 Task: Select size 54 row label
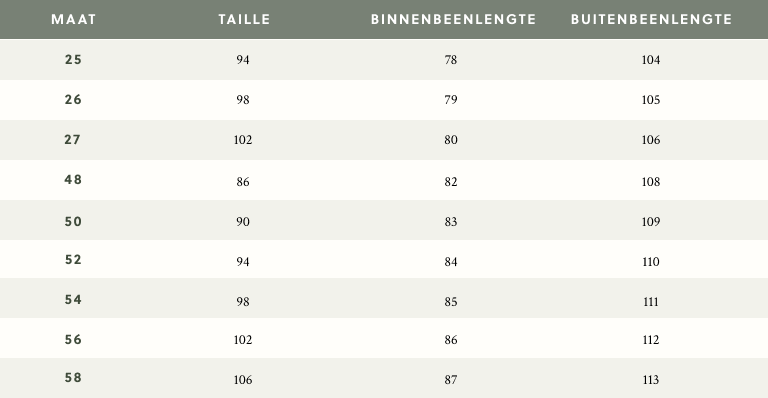point(73,300)
